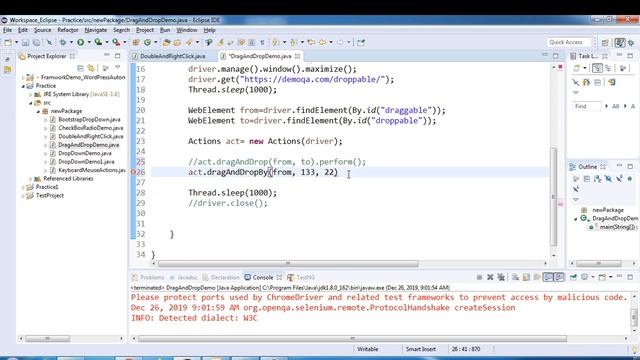
Task: Switch to the TestNG tab
Action: tap(301, 277)
